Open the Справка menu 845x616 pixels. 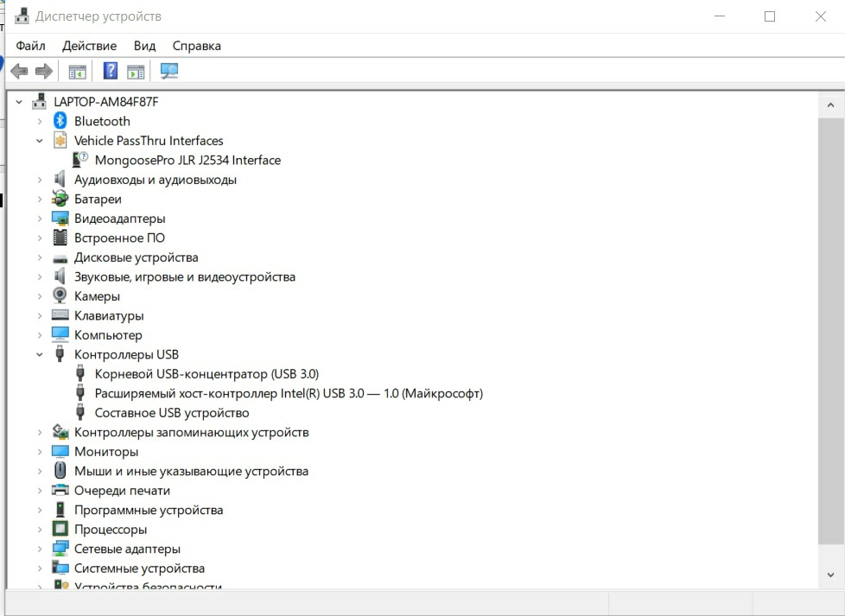coord(197,46)
